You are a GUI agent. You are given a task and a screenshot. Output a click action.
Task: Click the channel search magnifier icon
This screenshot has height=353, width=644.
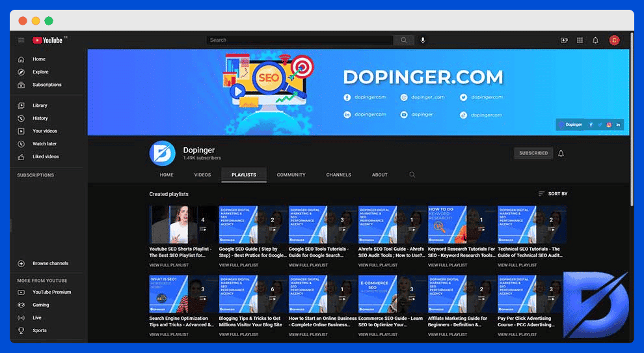coord(412,175)
